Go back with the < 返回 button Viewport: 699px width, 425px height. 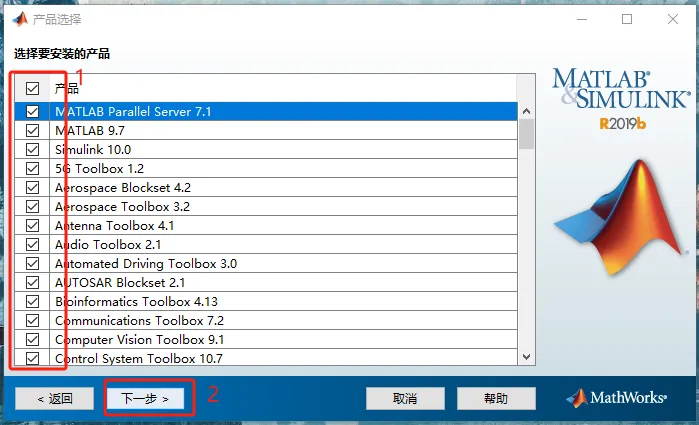(x=54, y=398)
